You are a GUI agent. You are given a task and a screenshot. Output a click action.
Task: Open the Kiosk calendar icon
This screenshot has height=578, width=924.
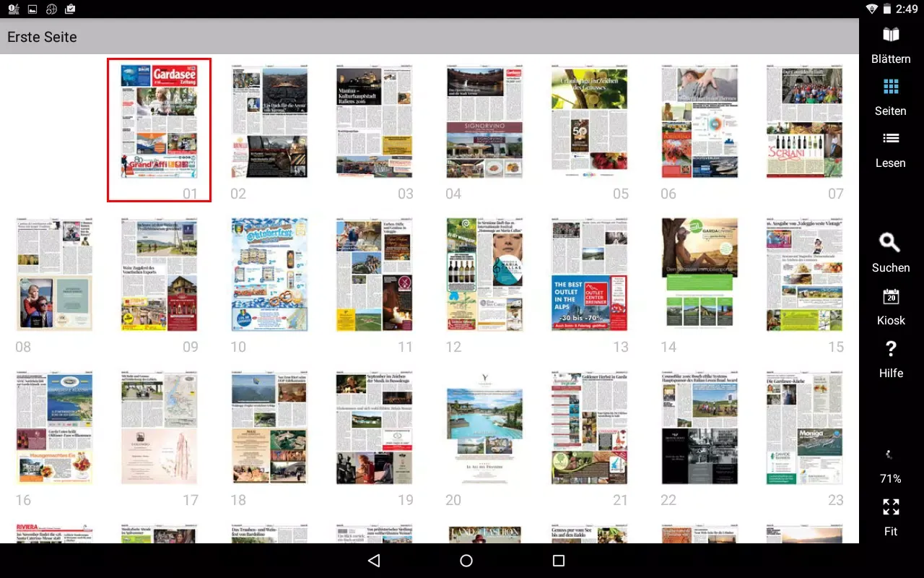(x=891, y=296)
